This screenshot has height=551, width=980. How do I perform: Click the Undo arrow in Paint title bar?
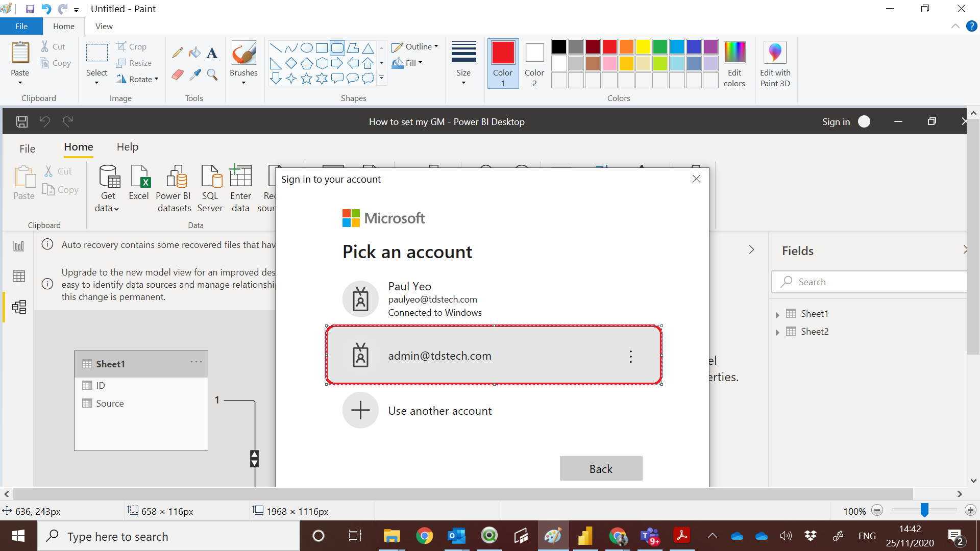click(x=46, y=9)
